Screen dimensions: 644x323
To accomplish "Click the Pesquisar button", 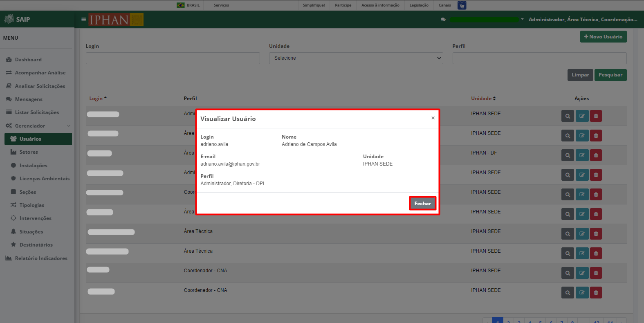I will pos(610,75).
